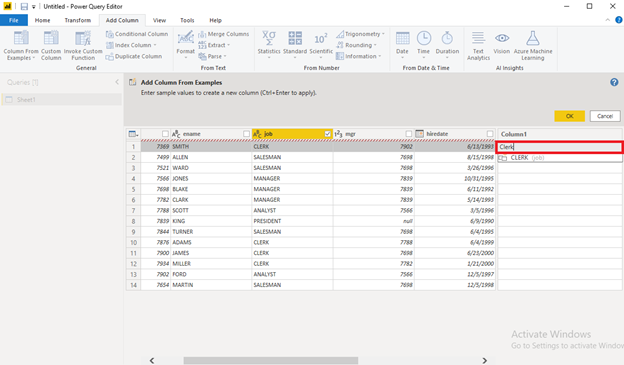This screenshot has height=365, width=624.
Task: Expand the Parse dropdown
Action: click(x=225, y=57)
